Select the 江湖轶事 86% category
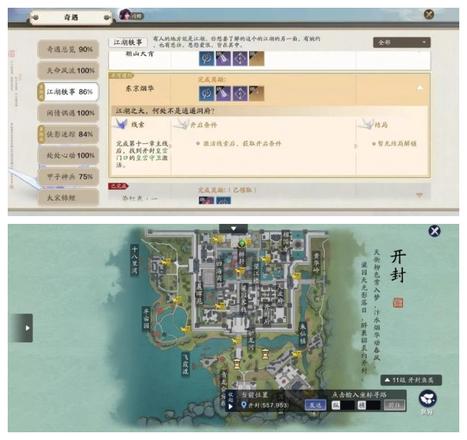467x440 pixels. (x=69, y=92)
